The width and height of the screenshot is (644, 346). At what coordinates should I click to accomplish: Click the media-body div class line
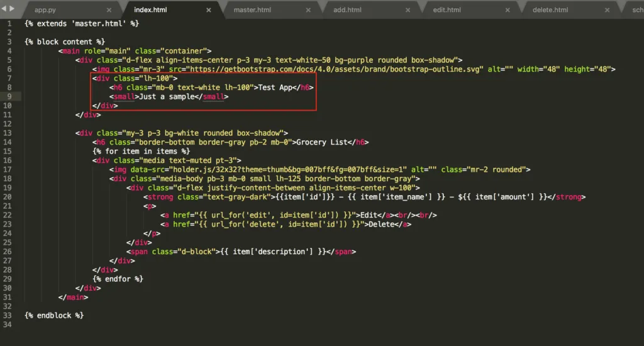tap(265, 179)
